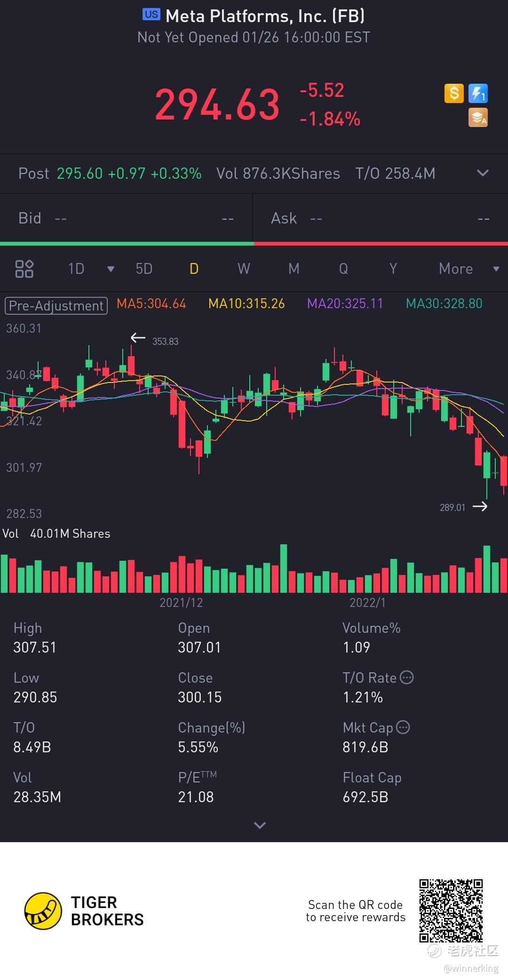Select the quarterly Q chart tab
Image resolution: width=508 pixels, height=980 pixels.
344,269
